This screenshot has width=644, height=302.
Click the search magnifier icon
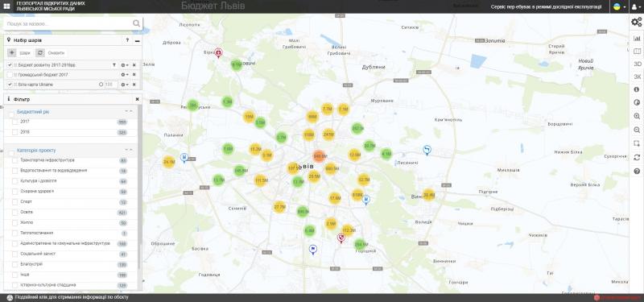[x=136, y=23]
